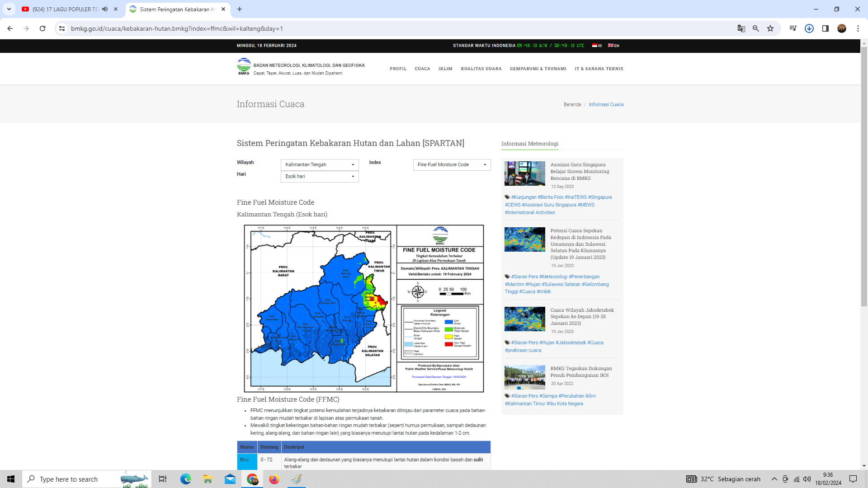Open Microsoft Edge from the taskbar

185,479
